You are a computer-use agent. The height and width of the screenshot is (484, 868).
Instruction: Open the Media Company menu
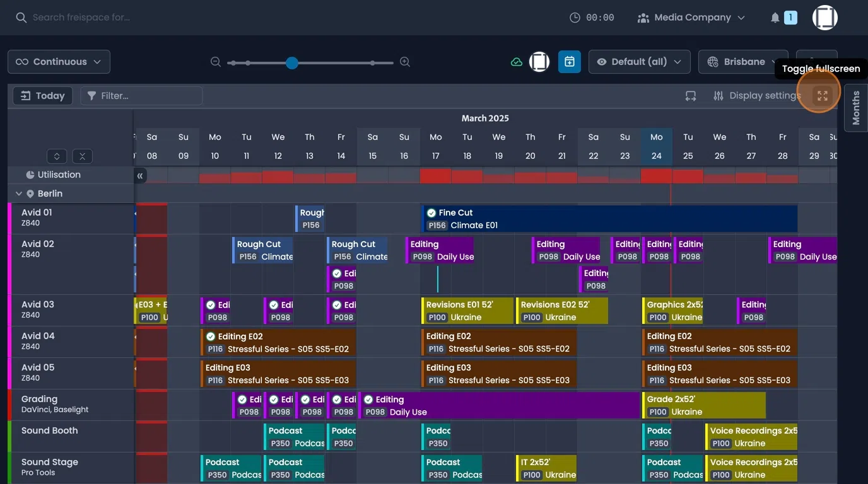(x=691, y=17)
